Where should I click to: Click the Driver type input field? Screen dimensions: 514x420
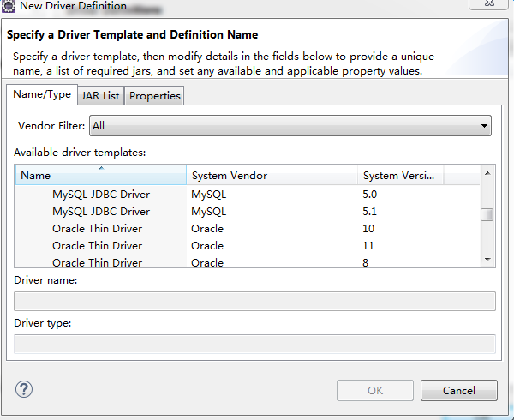click(x=254, y=344)
